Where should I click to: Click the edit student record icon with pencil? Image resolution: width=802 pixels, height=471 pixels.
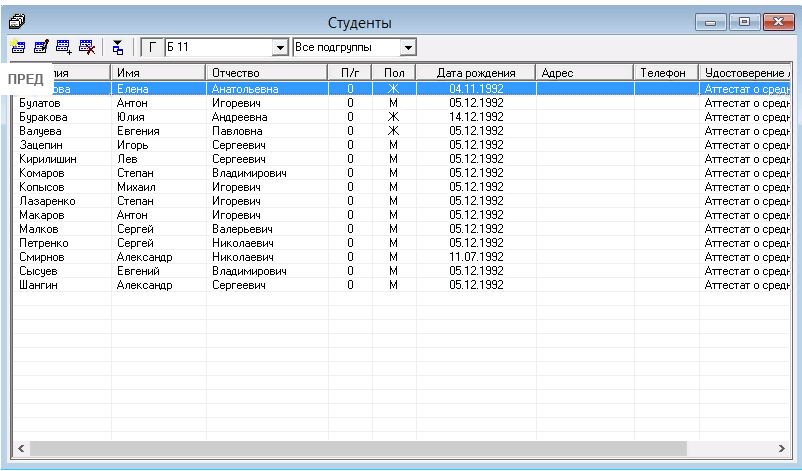[x=41, y=47]
